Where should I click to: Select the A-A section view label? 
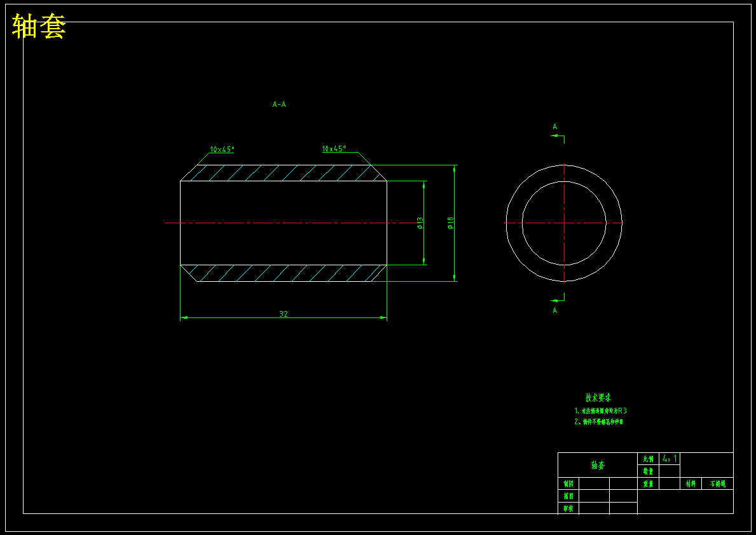[279, 104]
